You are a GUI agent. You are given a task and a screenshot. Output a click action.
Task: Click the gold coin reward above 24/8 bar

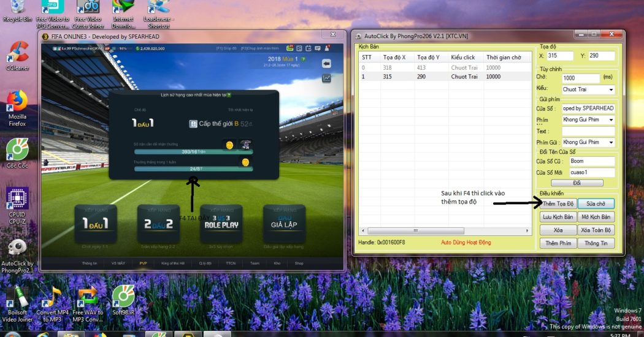(x=245, y=162)
